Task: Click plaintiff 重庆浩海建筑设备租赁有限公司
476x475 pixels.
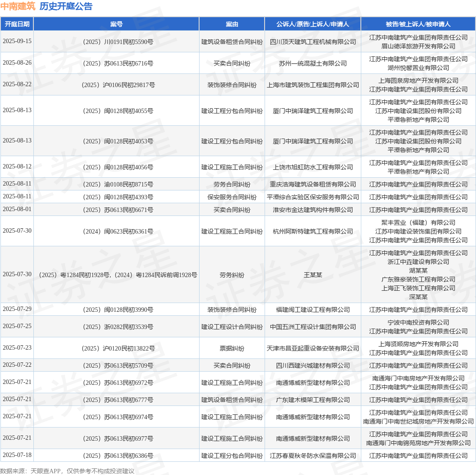Action: click(x=312, y=184)
